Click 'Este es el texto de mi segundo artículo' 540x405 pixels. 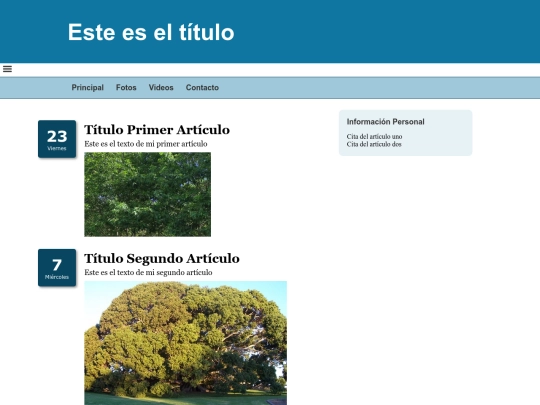148,272
